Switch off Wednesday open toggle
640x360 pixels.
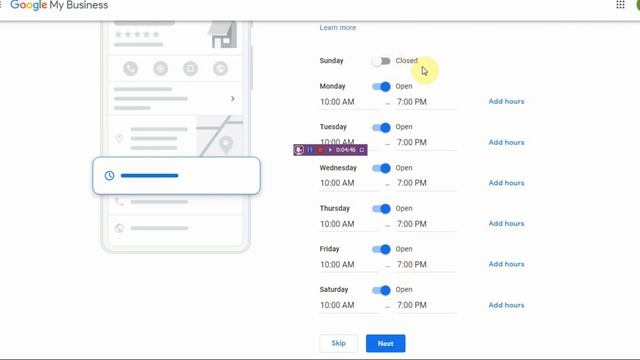point(381,168)
